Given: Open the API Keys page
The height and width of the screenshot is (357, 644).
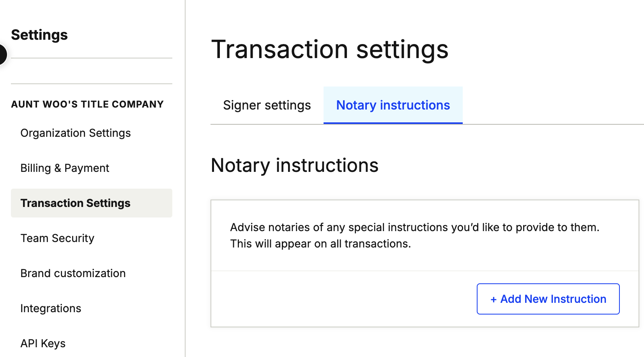Looking at the screenshot, I should tap(43, 343).
